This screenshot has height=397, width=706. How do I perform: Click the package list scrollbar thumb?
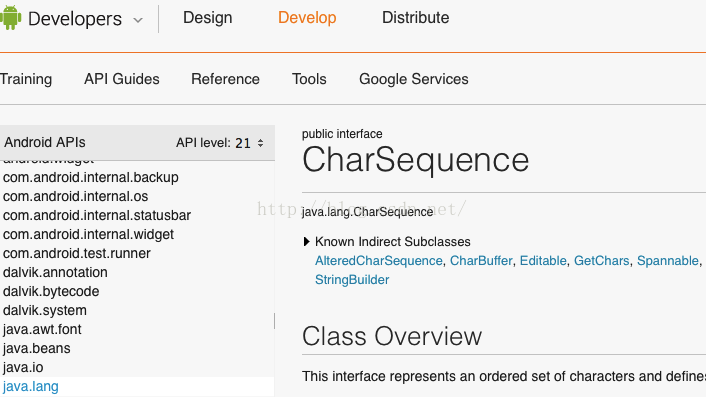274,321
